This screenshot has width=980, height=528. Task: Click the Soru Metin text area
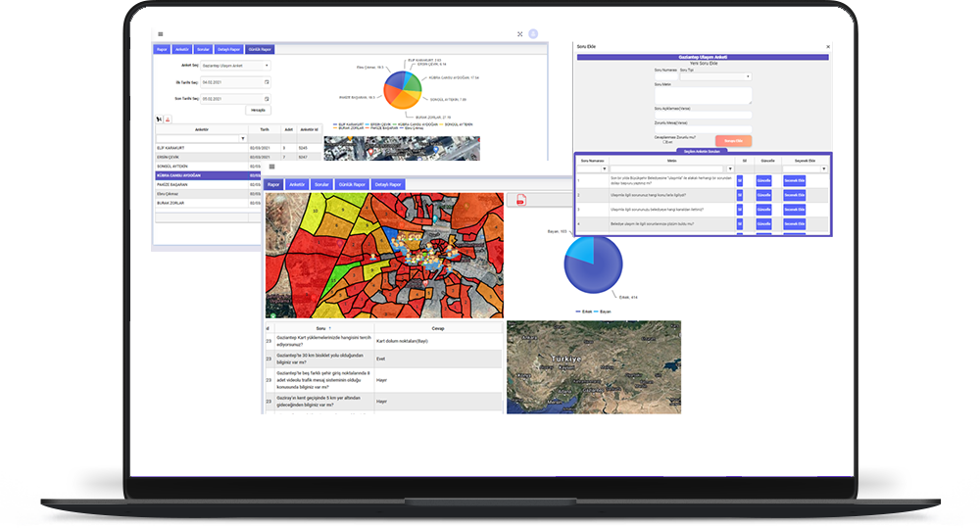coord(703,95)
